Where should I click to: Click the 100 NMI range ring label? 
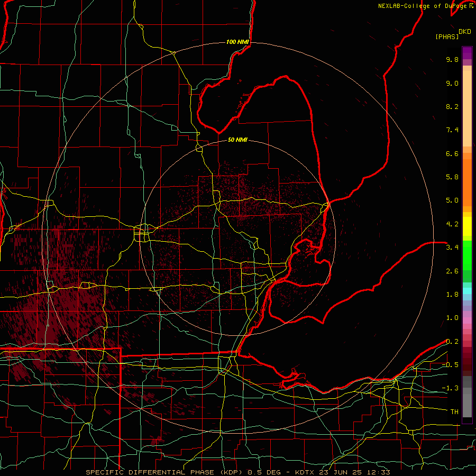237,42
